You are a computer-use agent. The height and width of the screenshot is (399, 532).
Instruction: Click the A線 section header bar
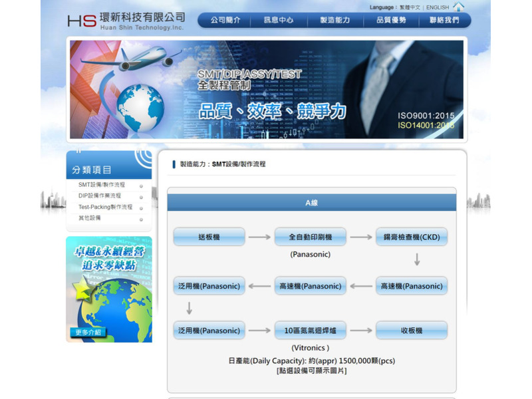coord(312,201)
